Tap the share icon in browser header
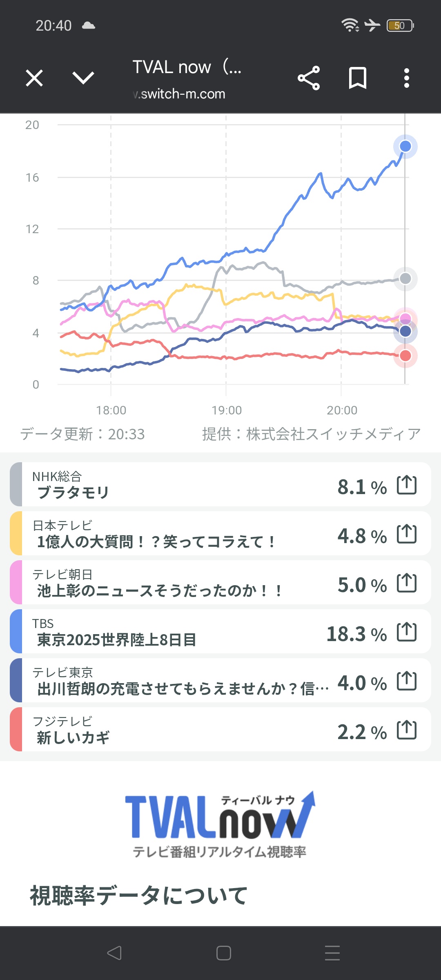The width and height of the screenshot is (441, 980). [309, 78]
